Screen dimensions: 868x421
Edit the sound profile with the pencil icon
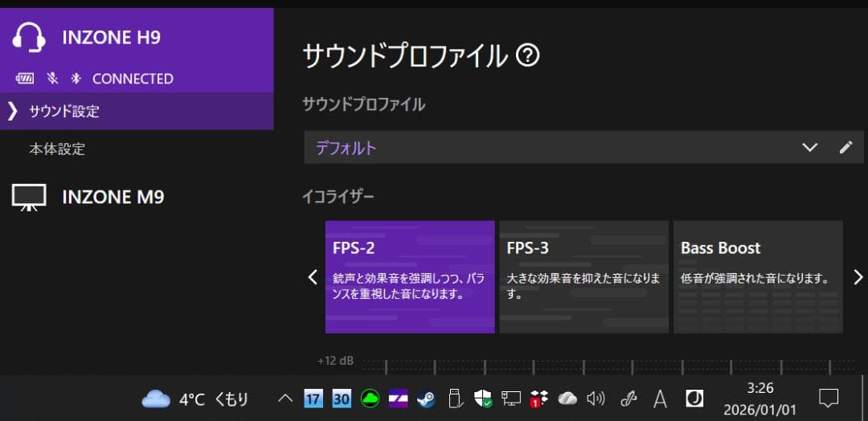(x=845, y=147)
